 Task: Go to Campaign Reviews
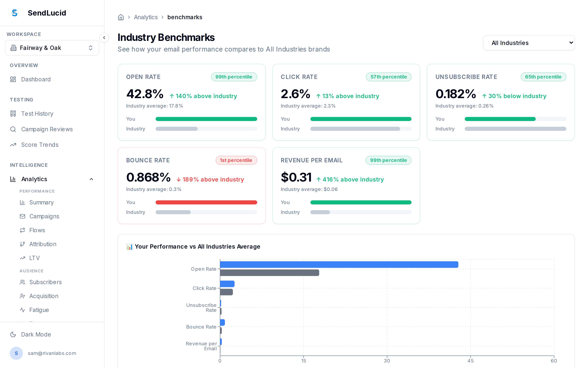click(52, 129)
